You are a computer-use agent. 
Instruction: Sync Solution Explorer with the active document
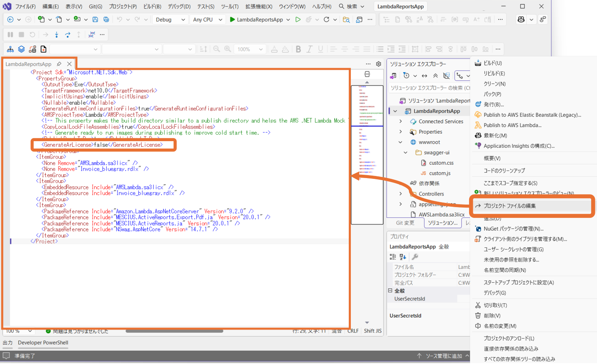(424, 76)
